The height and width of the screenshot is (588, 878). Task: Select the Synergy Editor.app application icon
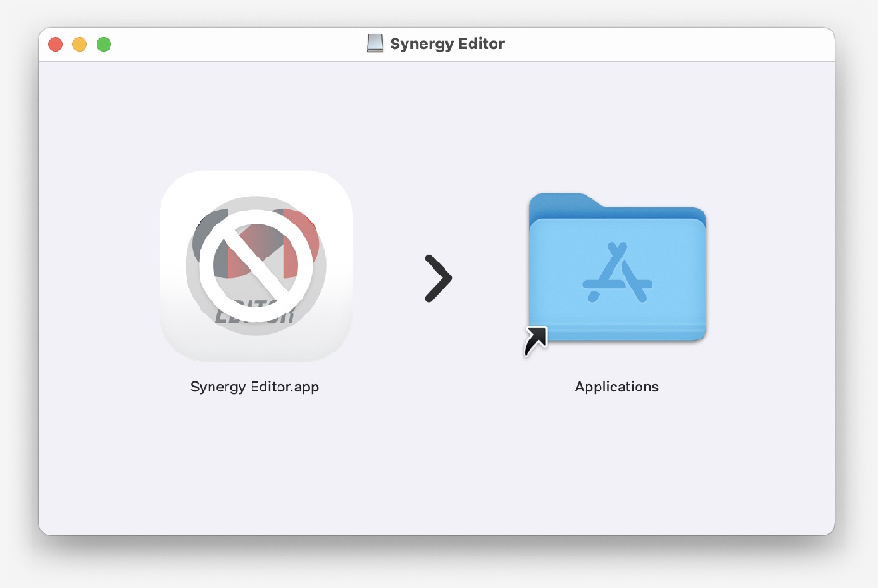click(256, 266)
